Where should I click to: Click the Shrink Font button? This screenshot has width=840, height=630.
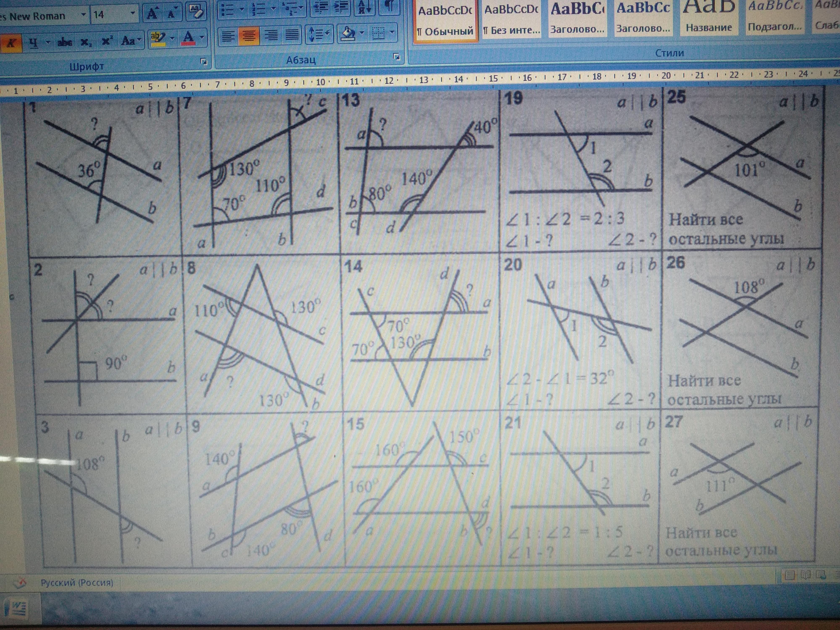coord(172,13)
